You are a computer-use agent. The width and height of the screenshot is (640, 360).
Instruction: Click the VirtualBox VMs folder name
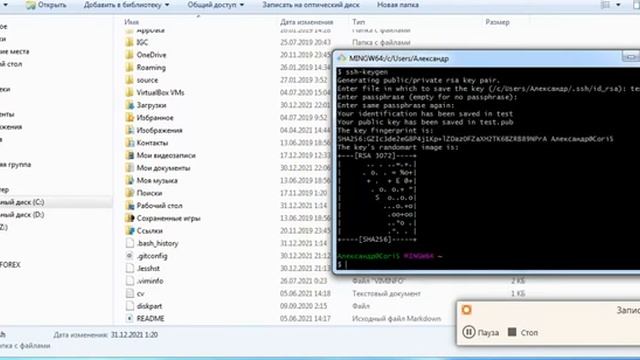click(160, 93)
